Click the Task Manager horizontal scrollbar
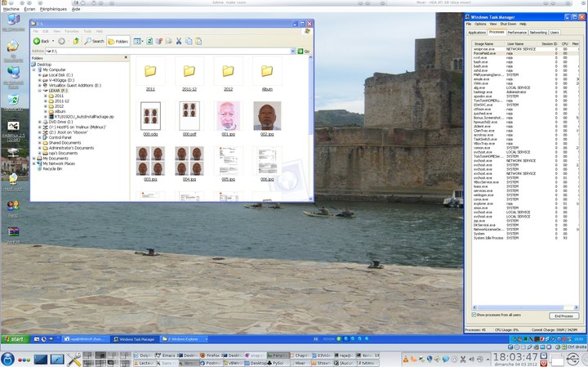This screenshot has width=588, height=367. point(525,307)
